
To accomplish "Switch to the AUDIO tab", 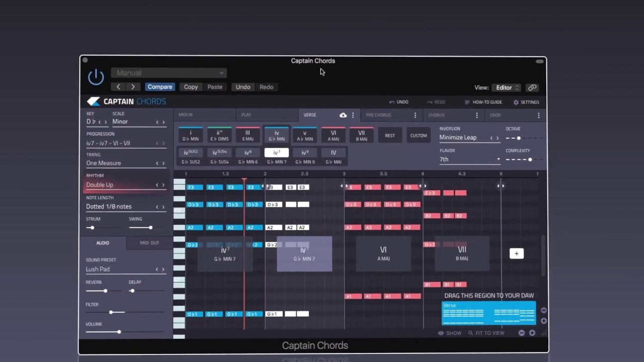I will click(103, 243).
